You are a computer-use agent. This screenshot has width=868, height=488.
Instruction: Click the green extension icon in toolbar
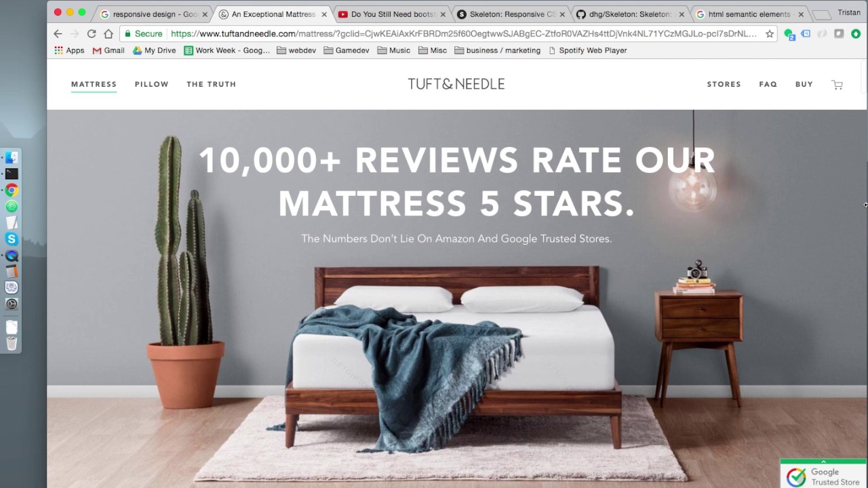856,34
